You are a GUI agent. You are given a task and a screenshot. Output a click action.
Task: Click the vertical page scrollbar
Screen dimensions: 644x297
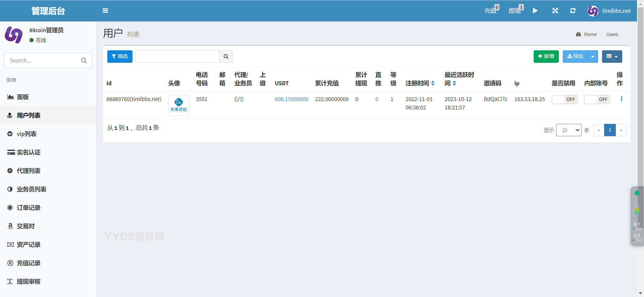(x=640, y=101)
